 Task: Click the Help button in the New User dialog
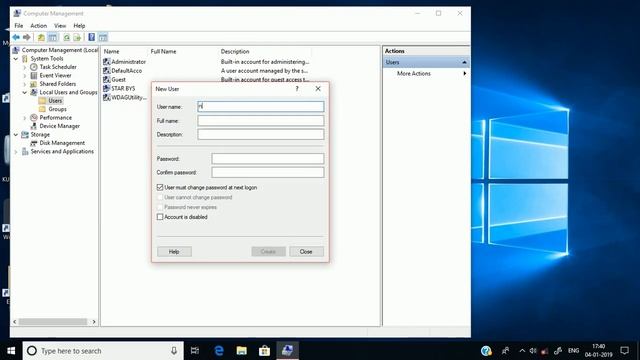pos(174,252)
